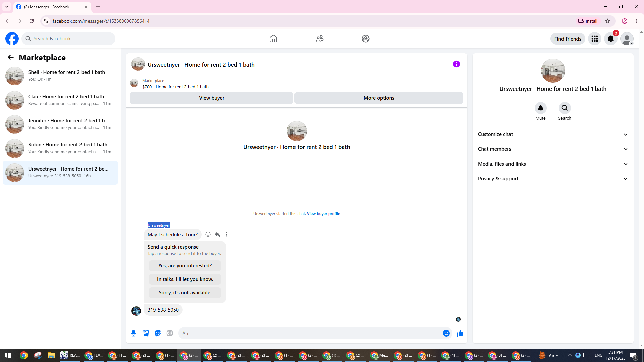
Task: React to 'May I schedule a tour?' message
Action: (208, 234)
